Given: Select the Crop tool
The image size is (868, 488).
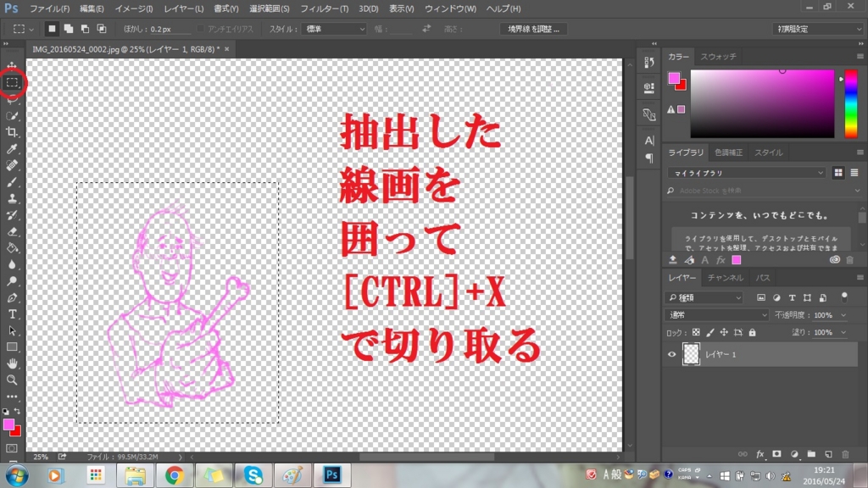Looking at the screenshot, I should tap(12, 132).
